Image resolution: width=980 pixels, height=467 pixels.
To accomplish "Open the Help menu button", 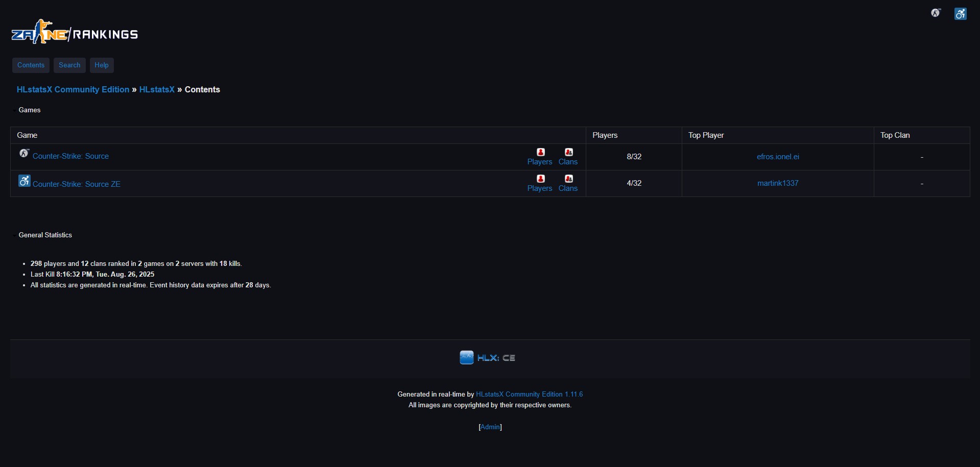I will click(x=102, y=65).
